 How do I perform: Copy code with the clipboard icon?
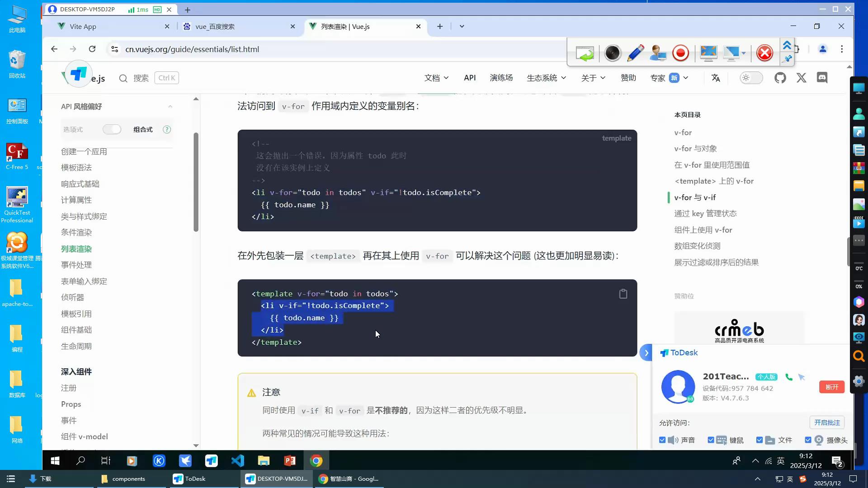point(623,294)
